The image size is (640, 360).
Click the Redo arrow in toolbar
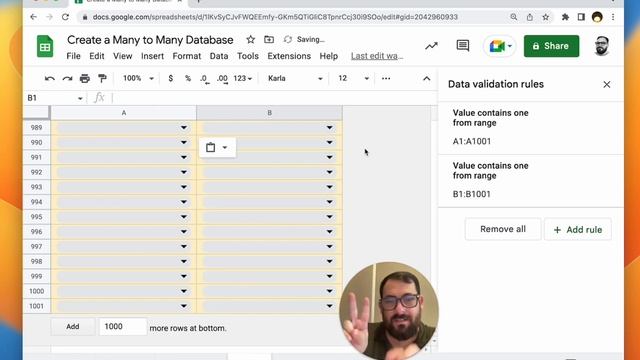[67, 78]
